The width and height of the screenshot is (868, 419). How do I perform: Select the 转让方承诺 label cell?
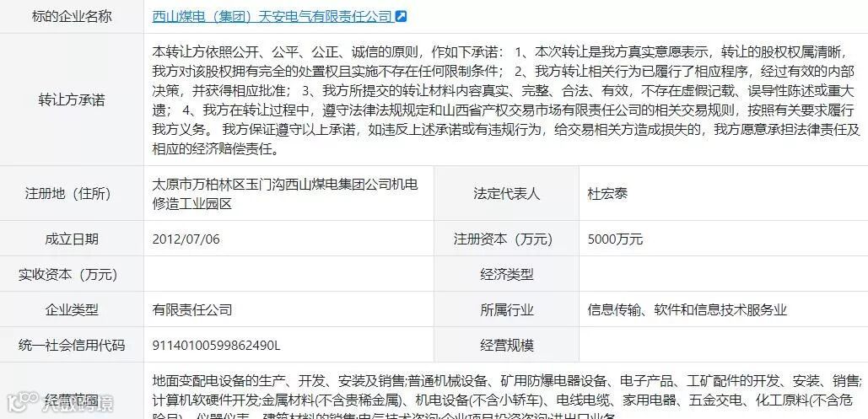[x=72, y=99]
